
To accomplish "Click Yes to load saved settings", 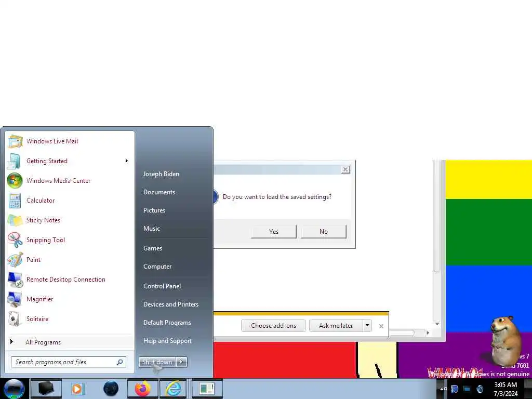I will click(273, 232).
